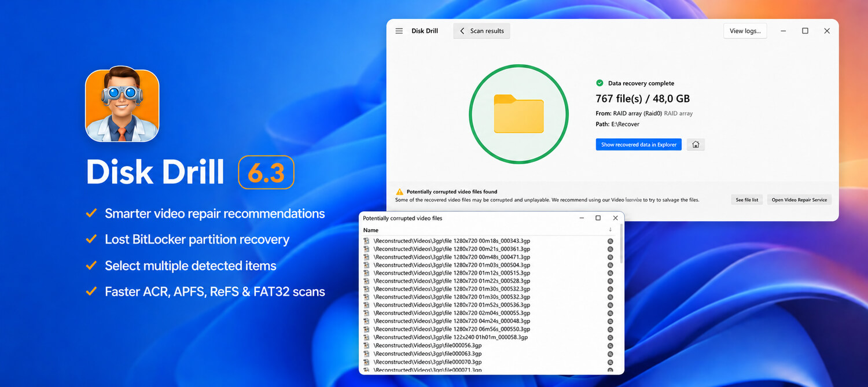The height and width of the screenshot is (387, 868).
Task: Preview magnifier for 01m22s_000528.3gp
Action: (x=610, y=281)
